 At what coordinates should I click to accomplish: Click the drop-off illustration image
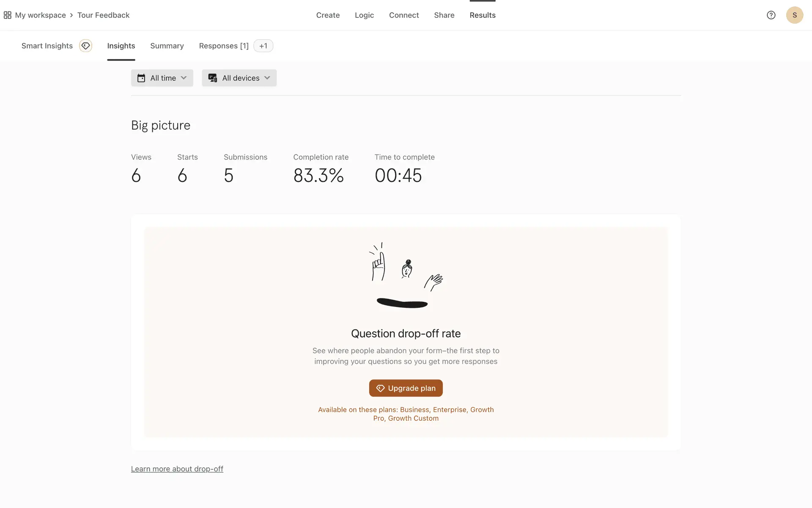[406, 275]
